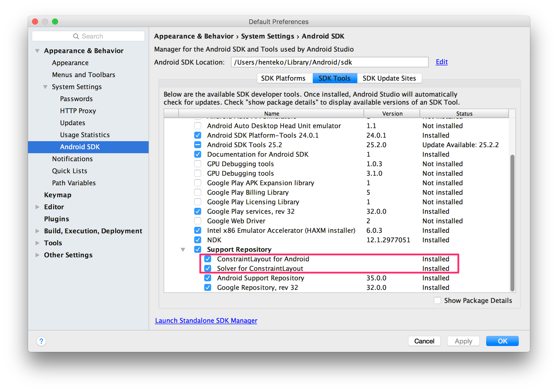Click the SDK tools list vertical scrollbar
558x392 pixels.
[x=512, y=223]
